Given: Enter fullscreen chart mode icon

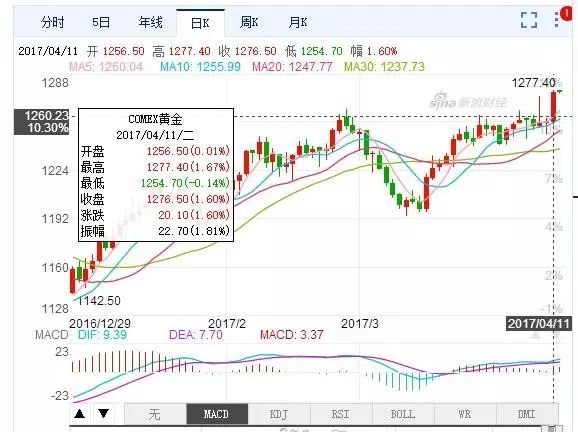Looking at the screenshot, I should tap(529, 20).
